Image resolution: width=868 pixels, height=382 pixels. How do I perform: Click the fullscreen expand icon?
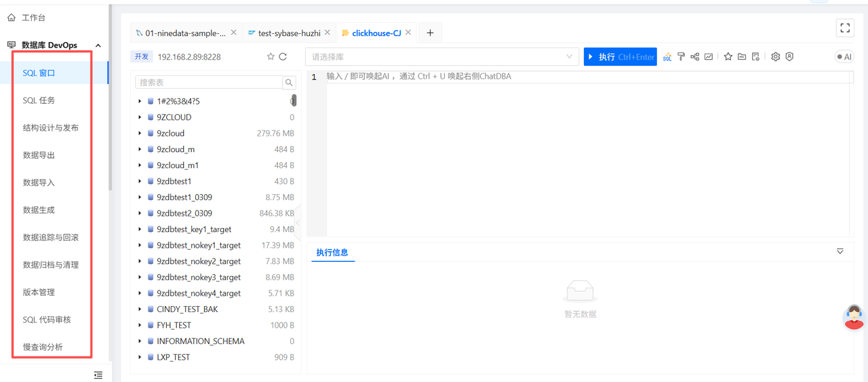(845, 28)
